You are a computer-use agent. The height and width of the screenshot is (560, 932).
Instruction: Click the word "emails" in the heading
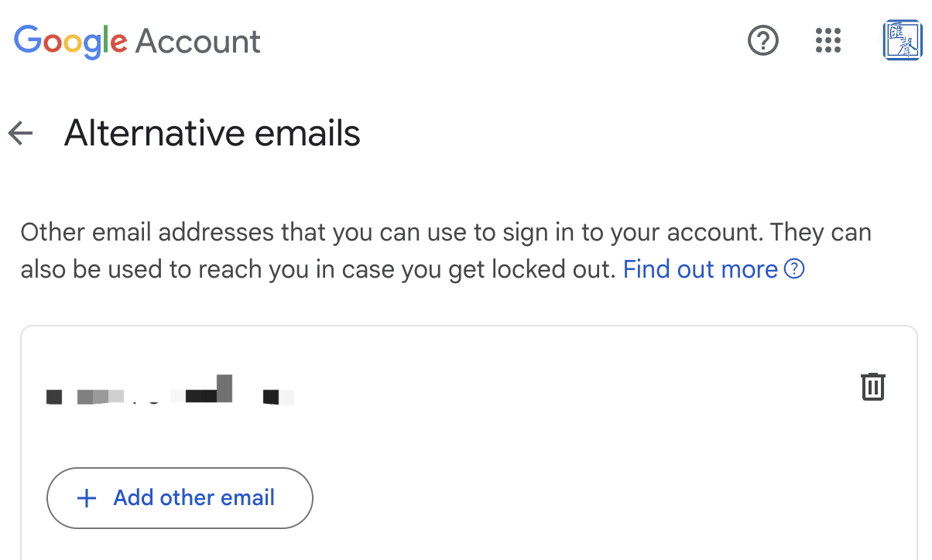pos(311,133)
